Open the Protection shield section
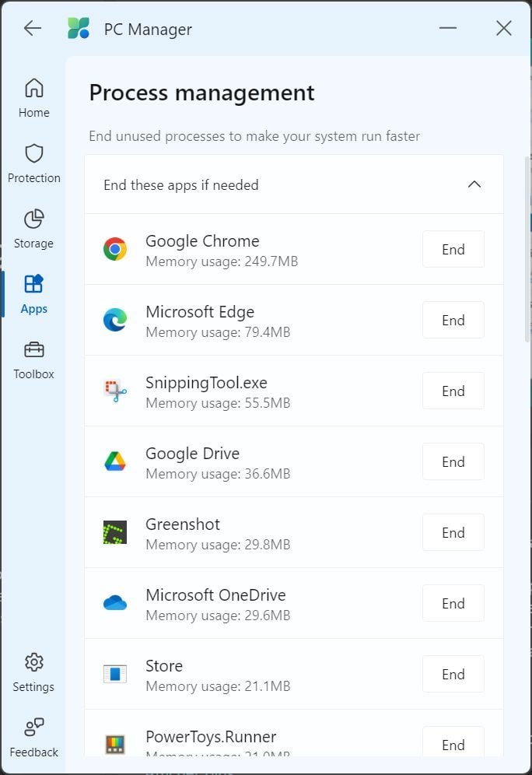 [x=33, y=163]
